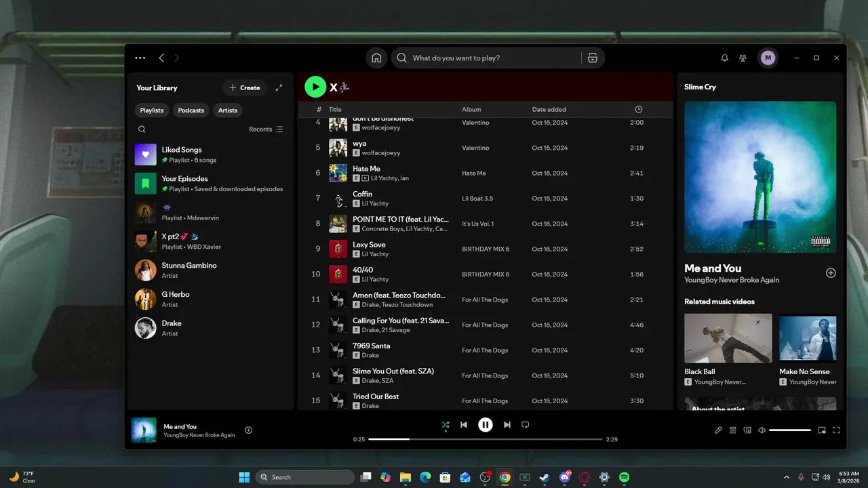Open Liked Songs playlist

tap(210, 155)
